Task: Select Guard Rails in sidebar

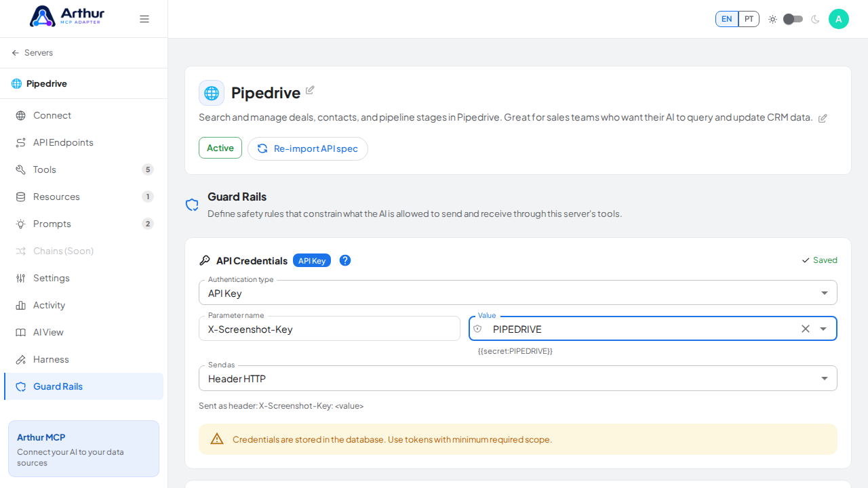Action: [x=84, y=386]
